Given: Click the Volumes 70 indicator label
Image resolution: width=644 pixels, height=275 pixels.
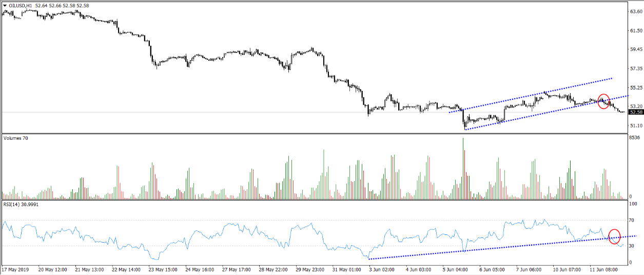Looking at the screenshot, I should tap(15, 138).
